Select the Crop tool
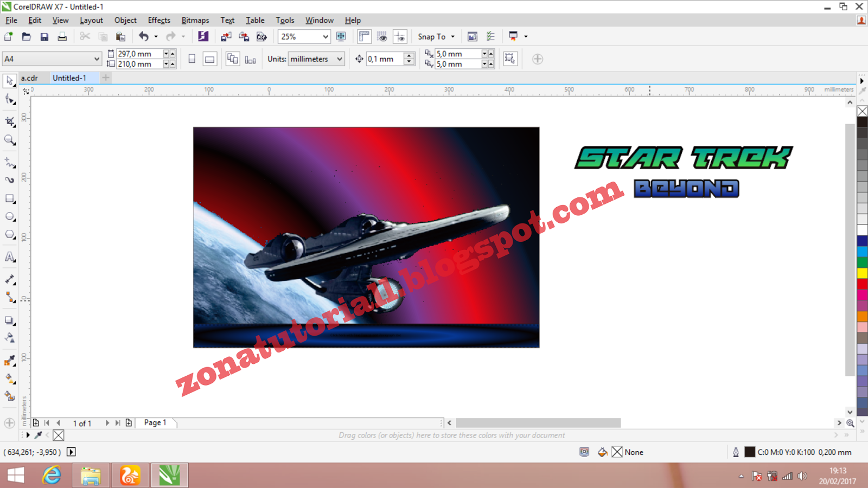The image size is (868, 488). point(10,121)
